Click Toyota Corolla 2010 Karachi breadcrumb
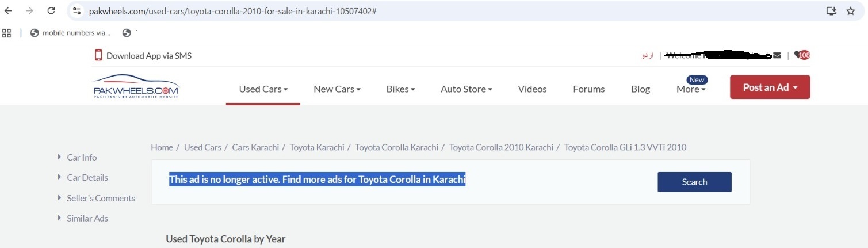The height and width of the screenshot is (248, 868). point(501,147)
